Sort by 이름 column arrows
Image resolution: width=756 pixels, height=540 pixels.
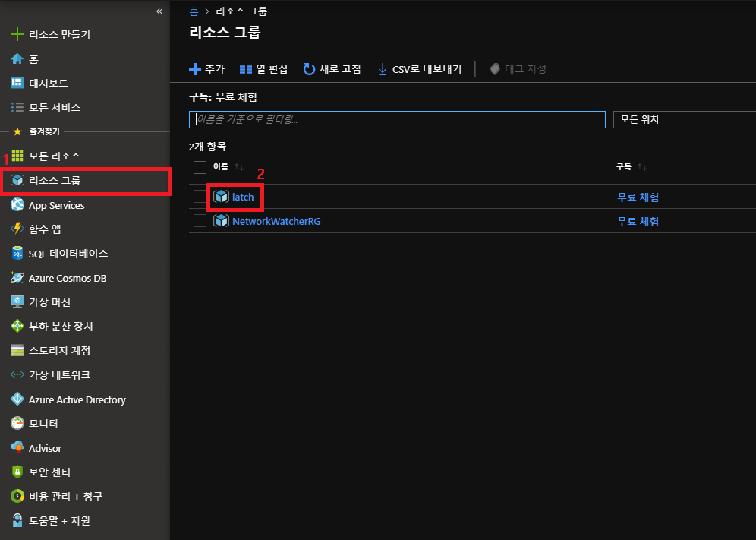coord(238,167)
